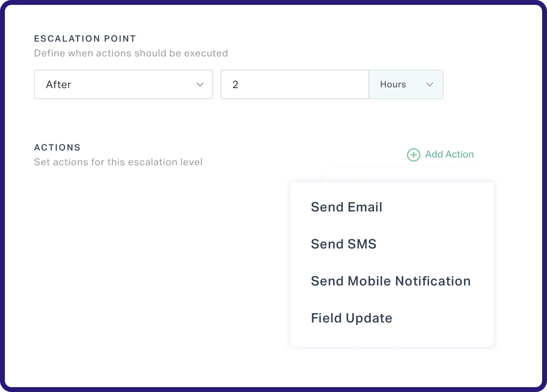Open the After timing dropdown
Viewport: 547px width, 392px height.
123,85
